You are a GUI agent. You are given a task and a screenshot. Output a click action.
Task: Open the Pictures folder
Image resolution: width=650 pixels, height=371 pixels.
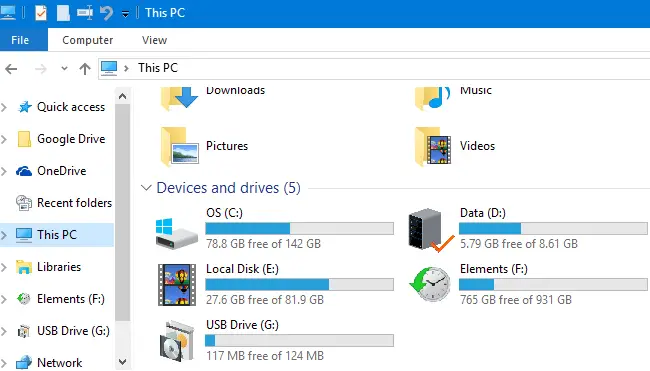tap(204, 146)
